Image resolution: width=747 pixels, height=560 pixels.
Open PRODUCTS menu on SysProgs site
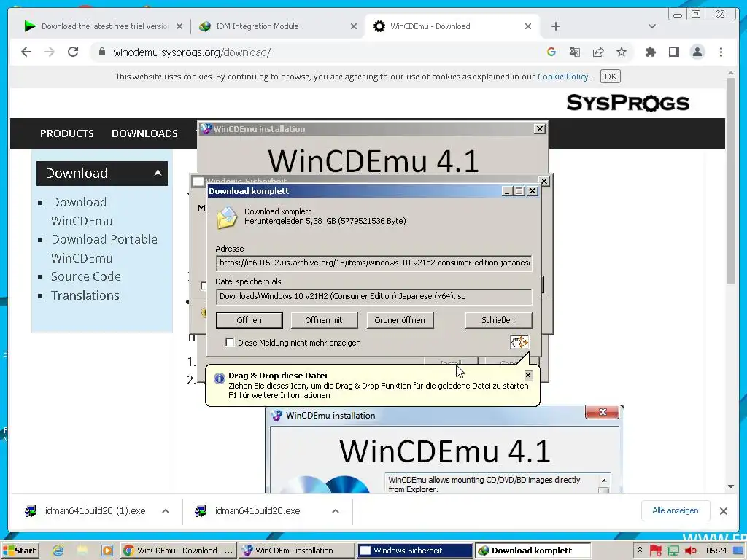click(66, 133)
